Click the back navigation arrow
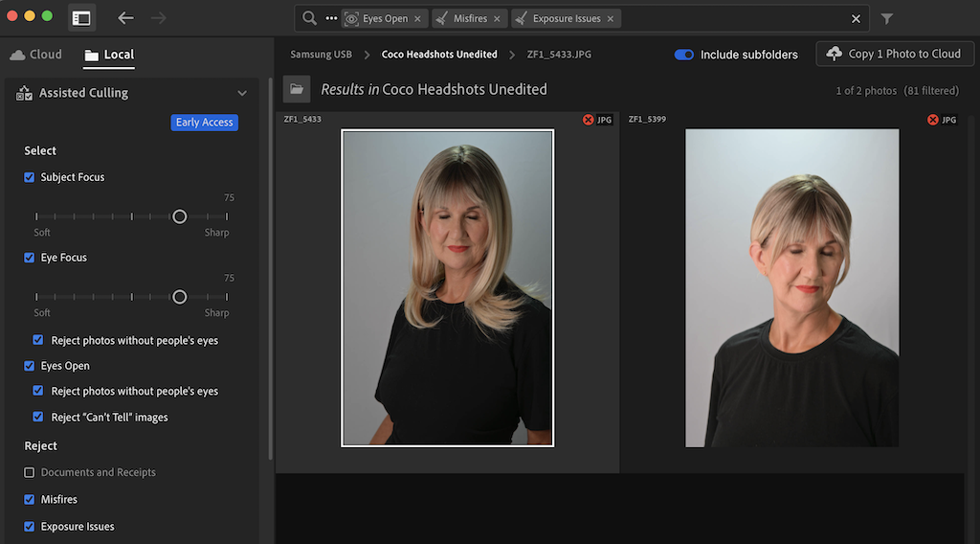This screenshot has height=544, width=980. click(x=125, y=17)
